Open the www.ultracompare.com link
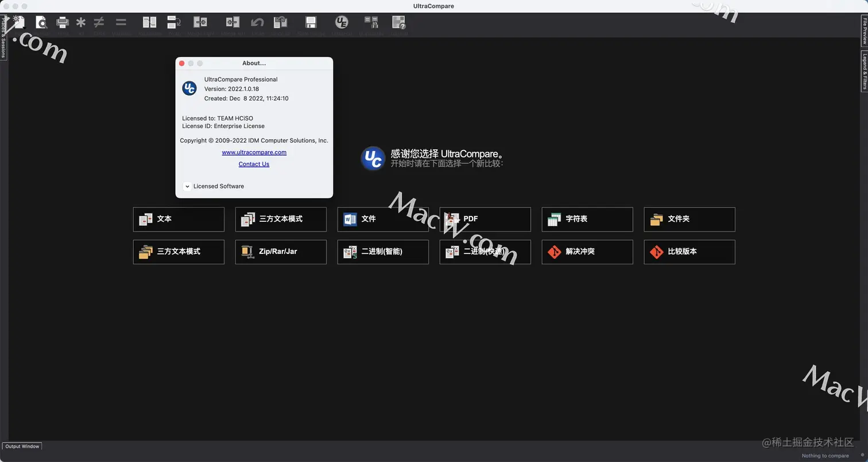Screen dimensions: 868x462 [254, 152]
